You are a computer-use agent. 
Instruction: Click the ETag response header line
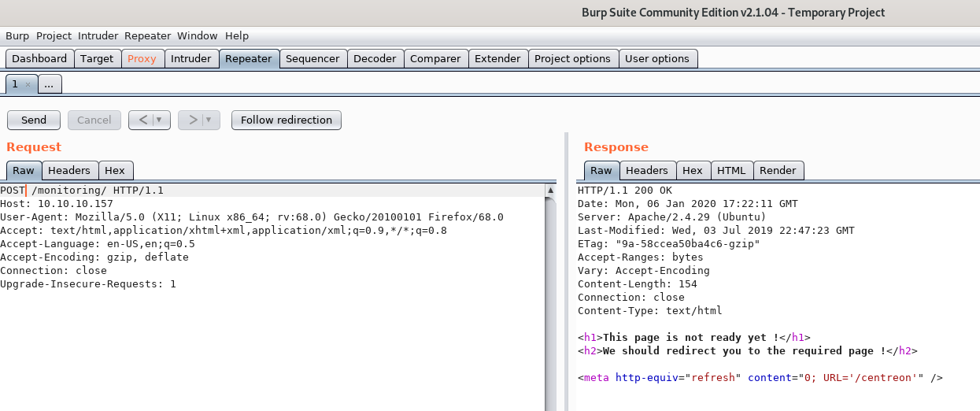coord(669,244)
